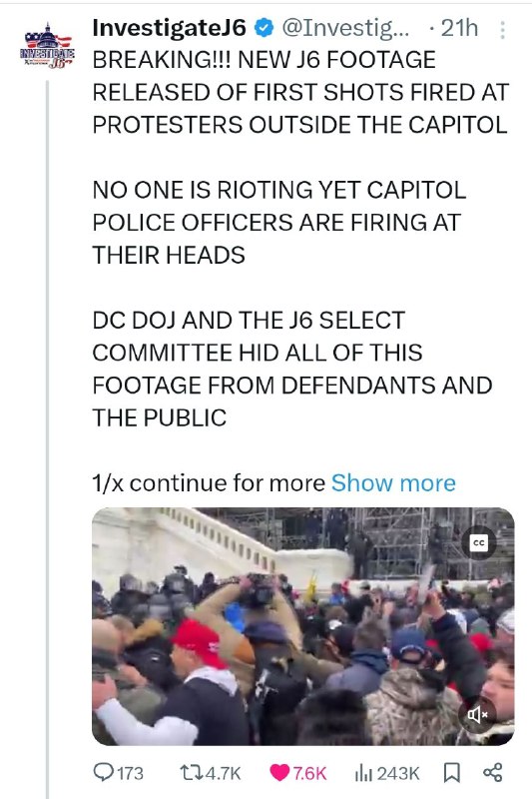Open InvestigateJ6 display name
The width and height of the screenshot is (532, 799).
170,28
